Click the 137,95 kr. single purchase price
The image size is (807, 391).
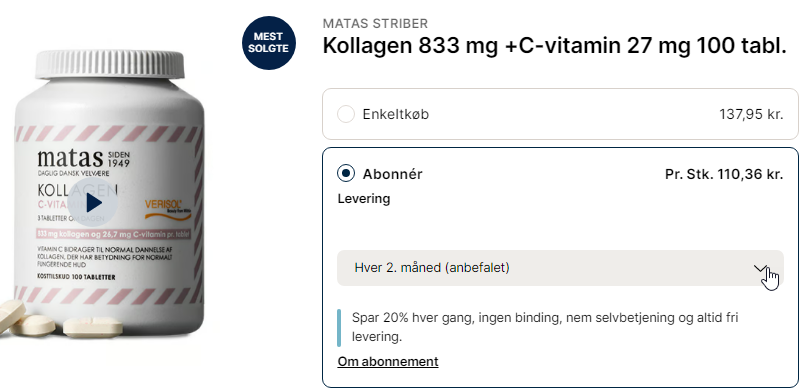pos(751,114)
